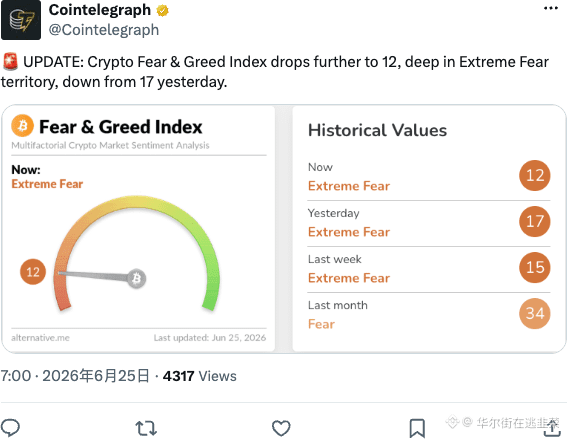Screen dimensions: 567x439
Task: Click the post timestamp 7:00 2026年6月25日
Action: [75, 376]
